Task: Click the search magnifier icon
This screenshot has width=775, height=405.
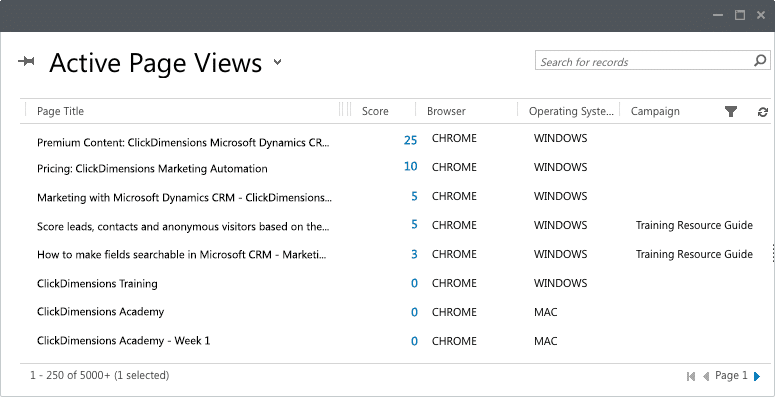Action: [760, 60]
